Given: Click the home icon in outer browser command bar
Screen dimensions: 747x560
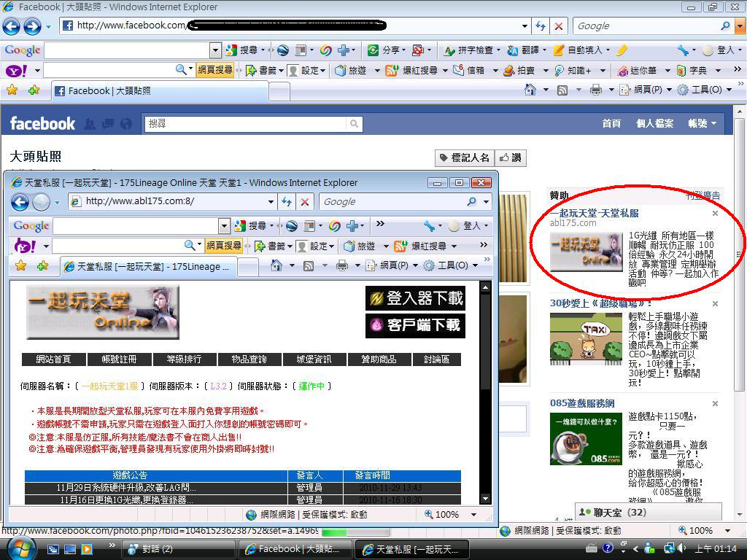Looking at the screenshot, I should tap(530, 90).
